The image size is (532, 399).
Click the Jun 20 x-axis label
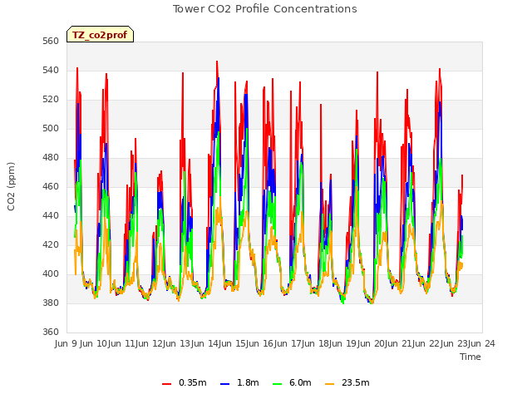tap(370, 344)
